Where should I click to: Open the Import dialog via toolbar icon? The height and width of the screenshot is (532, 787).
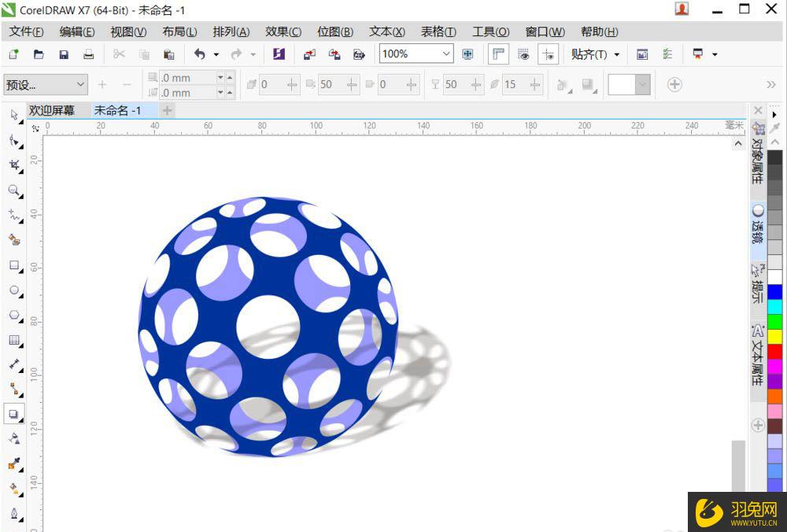(307, 54)
